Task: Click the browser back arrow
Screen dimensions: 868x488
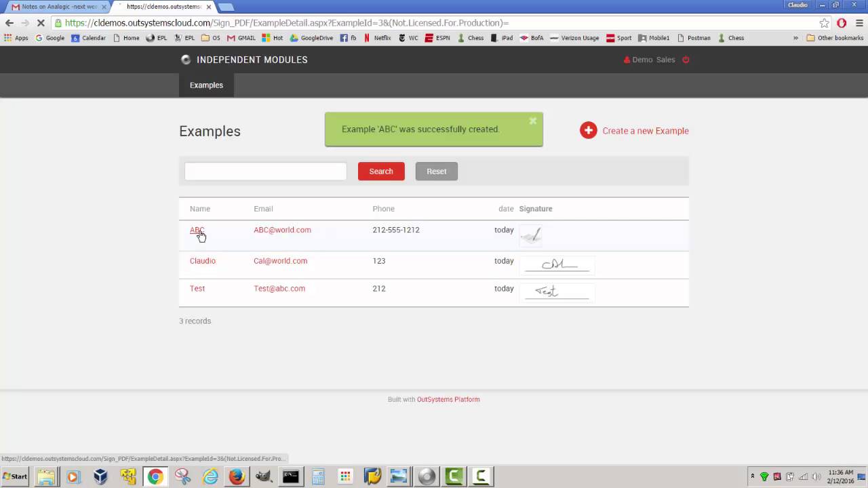Action: point(9,23)
